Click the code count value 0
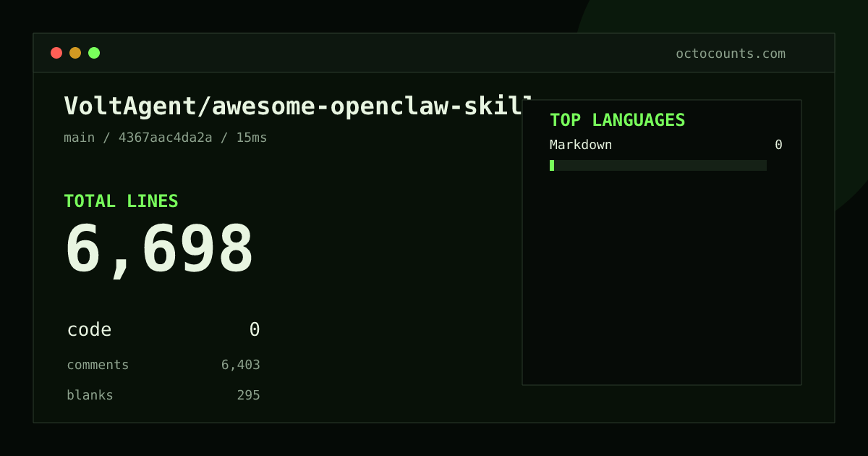Image resolution: width=868 pixels, height=456 pixels. [255, 330]
